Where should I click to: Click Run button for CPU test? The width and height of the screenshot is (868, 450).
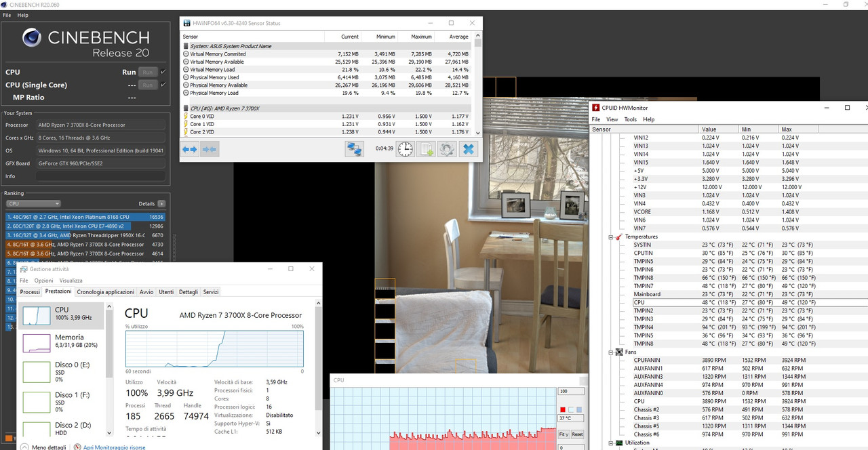[x=147, y=72]
